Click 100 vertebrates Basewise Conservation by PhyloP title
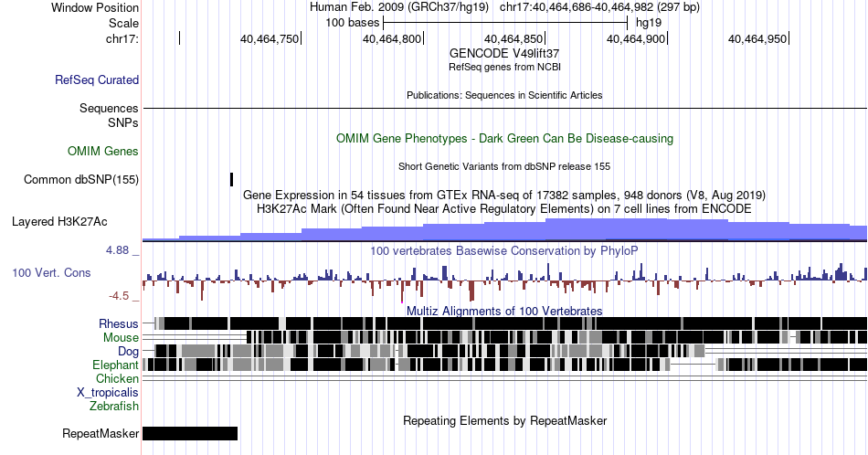The image size is (868, 455). (504, 250)
